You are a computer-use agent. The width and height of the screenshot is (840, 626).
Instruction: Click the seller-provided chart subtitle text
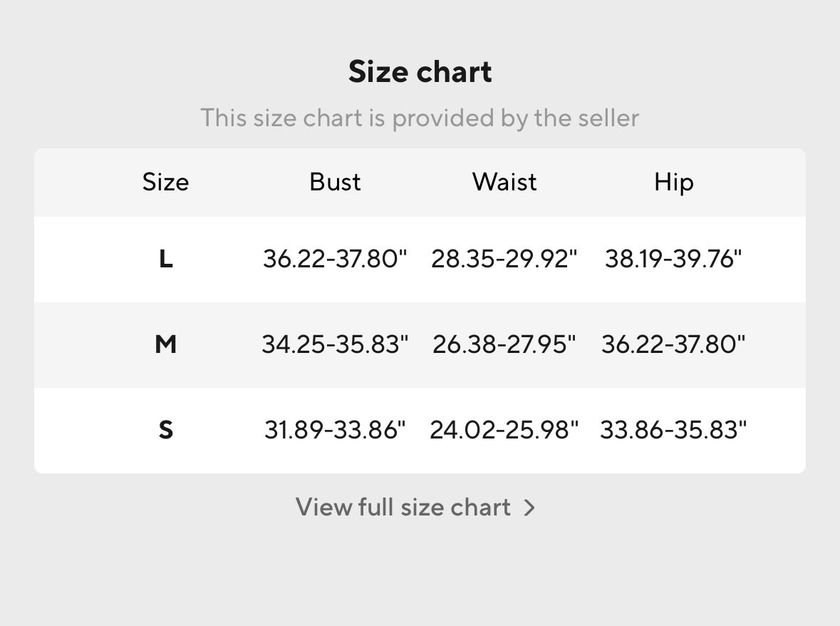420,118
